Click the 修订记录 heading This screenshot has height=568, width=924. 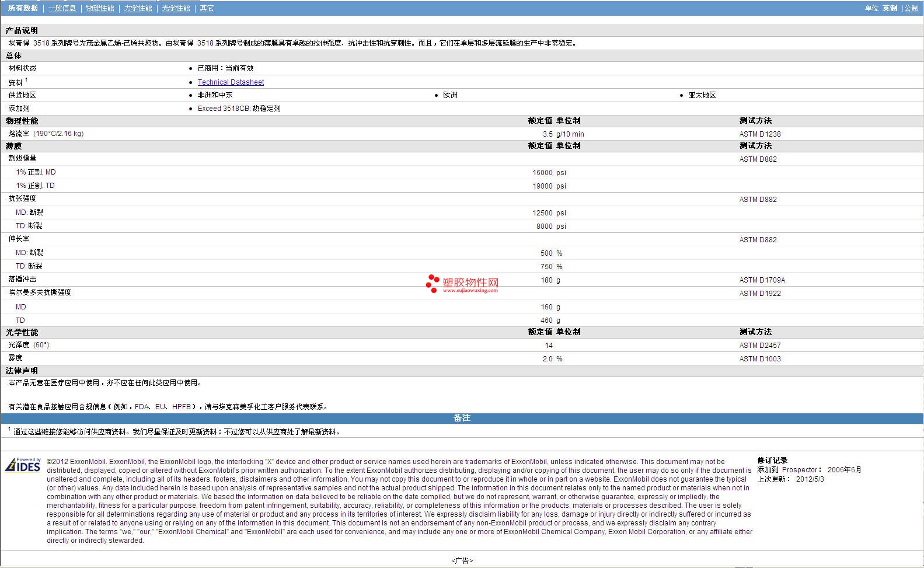772,461
